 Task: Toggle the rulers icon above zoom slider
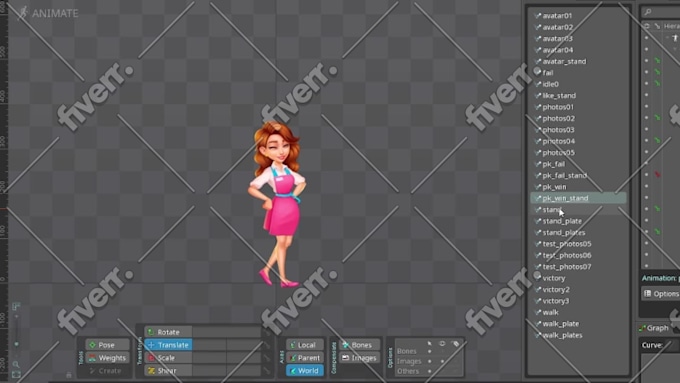(16, 307)
